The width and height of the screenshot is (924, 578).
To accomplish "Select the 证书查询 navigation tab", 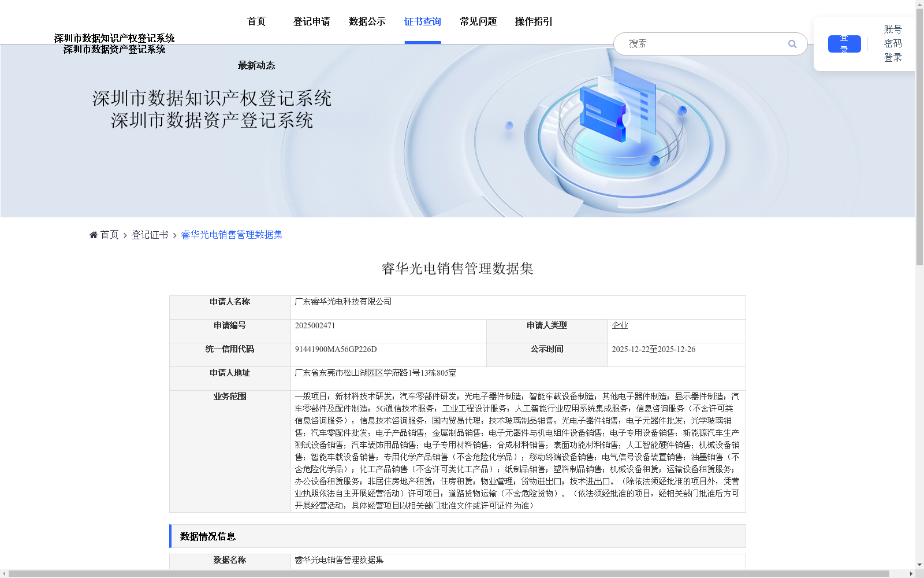I will [x=423, y=21].
